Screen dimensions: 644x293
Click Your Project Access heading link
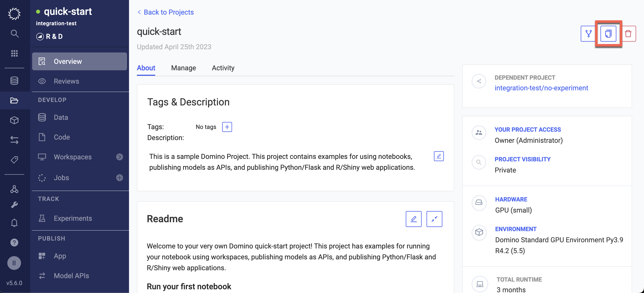coord(528,129)
